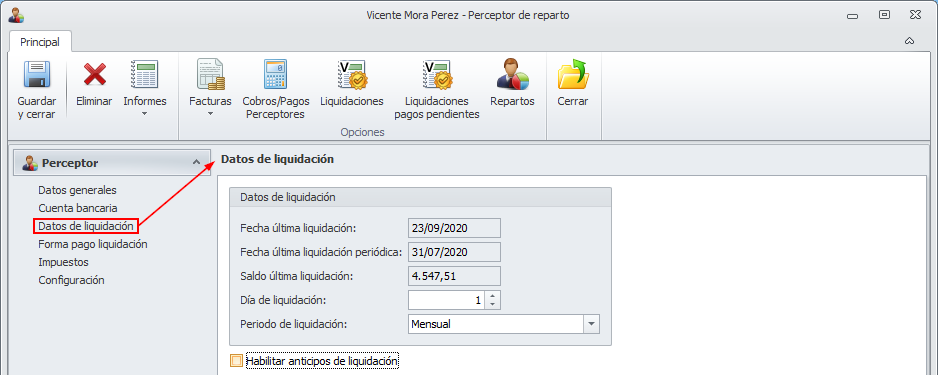Click the Guardar y cerrar floppy icon
Screen dimensions: 938x375
[x=36, y=75]
